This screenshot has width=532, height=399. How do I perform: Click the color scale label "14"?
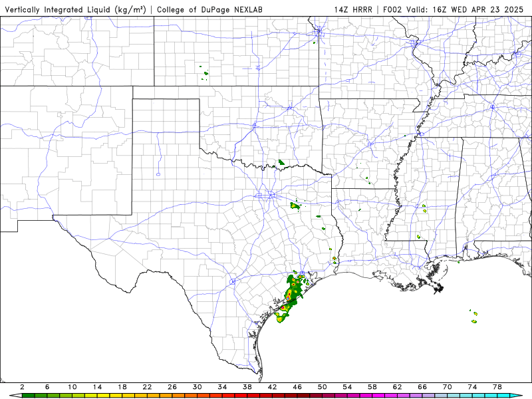[x=97, y=387]
